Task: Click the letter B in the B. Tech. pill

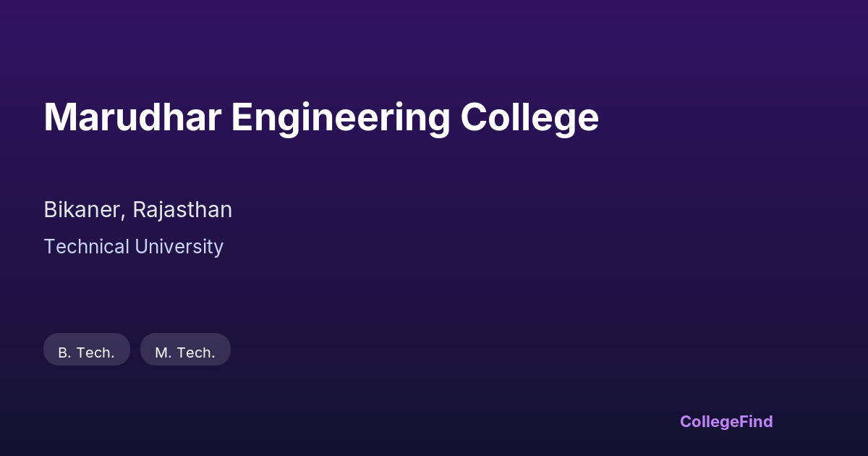Action: coord(63,353)
